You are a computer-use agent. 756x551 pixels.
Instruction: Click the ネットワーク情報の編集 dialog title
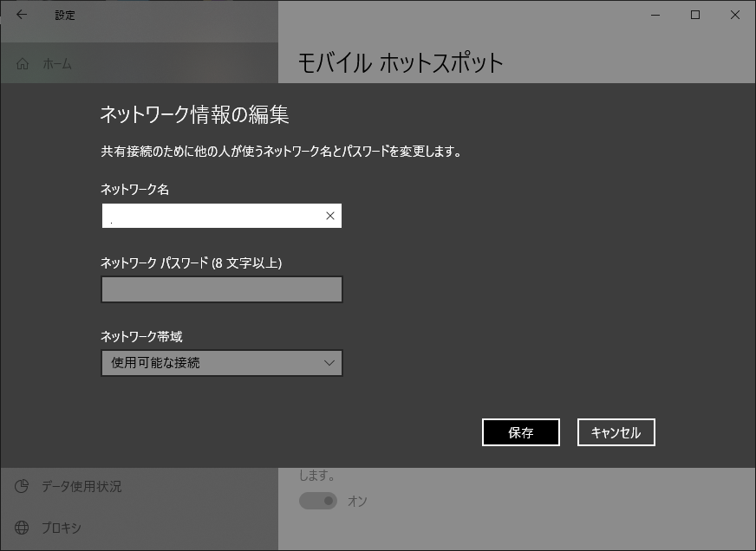194,114
